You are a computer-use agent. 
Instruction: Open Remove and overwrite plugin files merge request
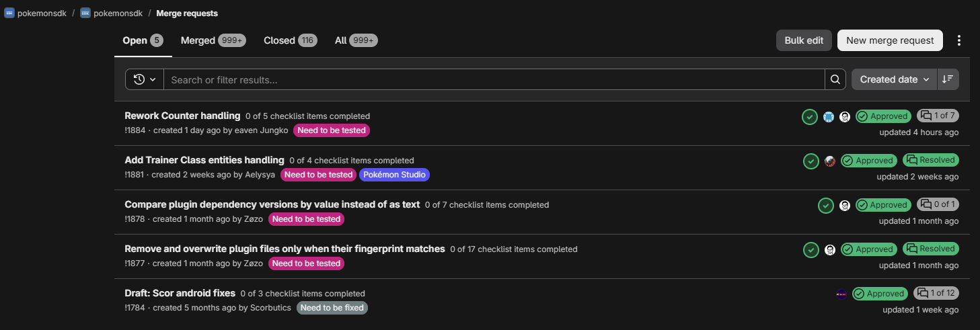coord(285,249)
